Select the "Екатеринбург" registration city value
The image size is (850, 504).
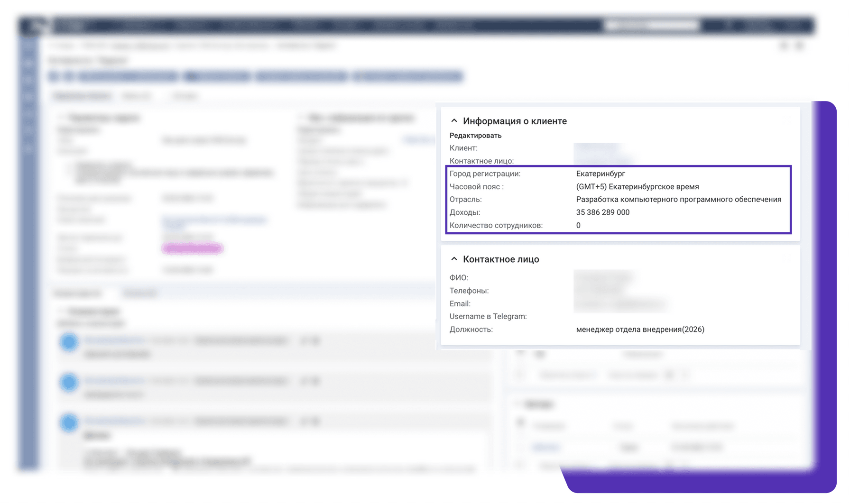pyautogui.click(x=600, y=174)
